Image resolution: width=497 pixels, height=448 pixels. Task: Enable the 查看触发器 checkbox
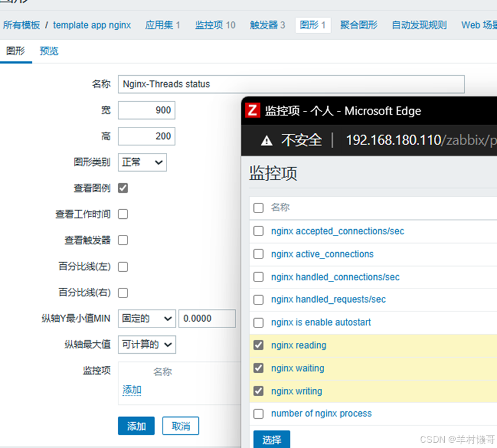click(123, 240)
